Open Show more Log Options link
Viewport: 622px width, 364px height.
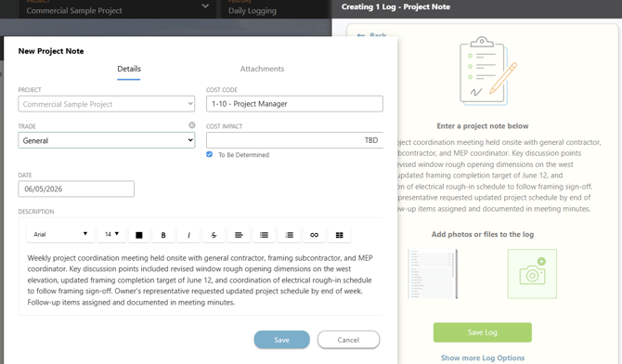[x=483, y=357]
